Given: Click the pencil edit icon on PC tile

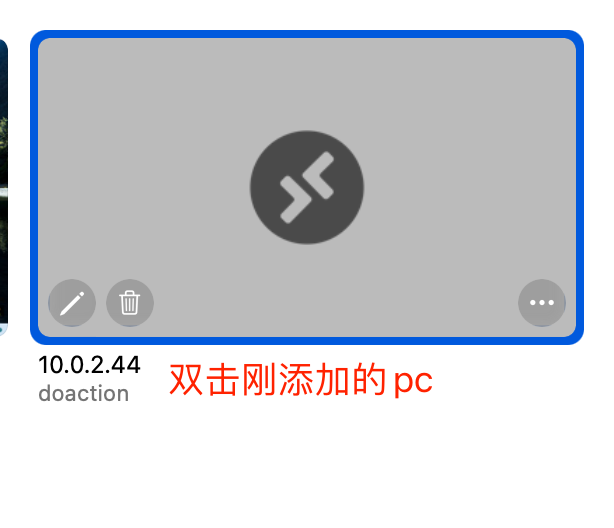Looking at the screenshot, I should point(72,302).
